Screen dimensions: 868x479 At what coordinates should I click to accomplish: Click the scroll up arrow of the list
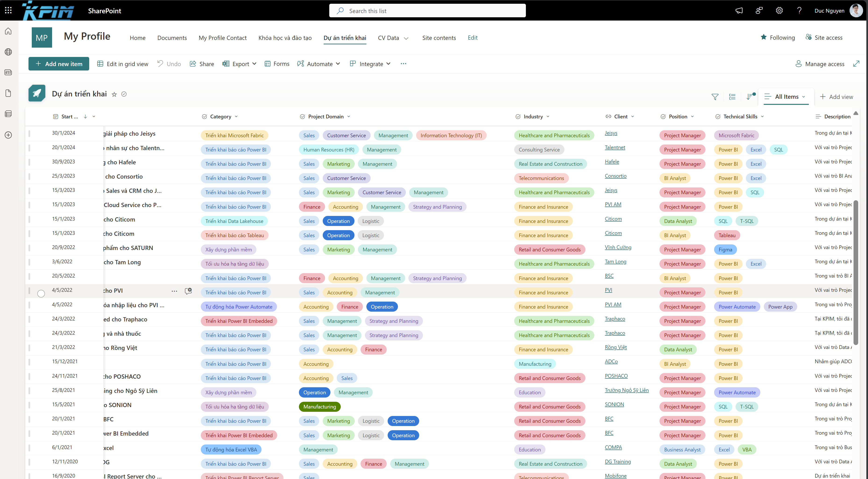point(856,113)
